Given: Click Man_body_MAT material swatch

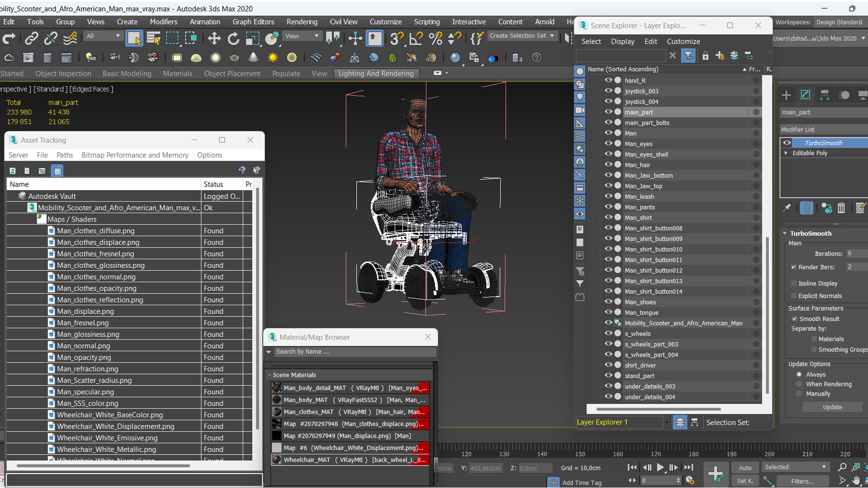Looking at the screenshot, I should click(277, 400).
